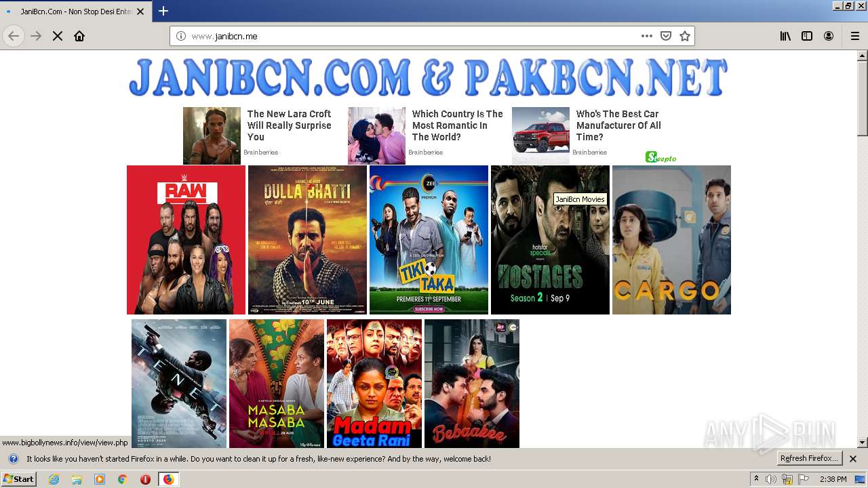
Task: Show hidden system tray icons
Action: tap(756, 479)
